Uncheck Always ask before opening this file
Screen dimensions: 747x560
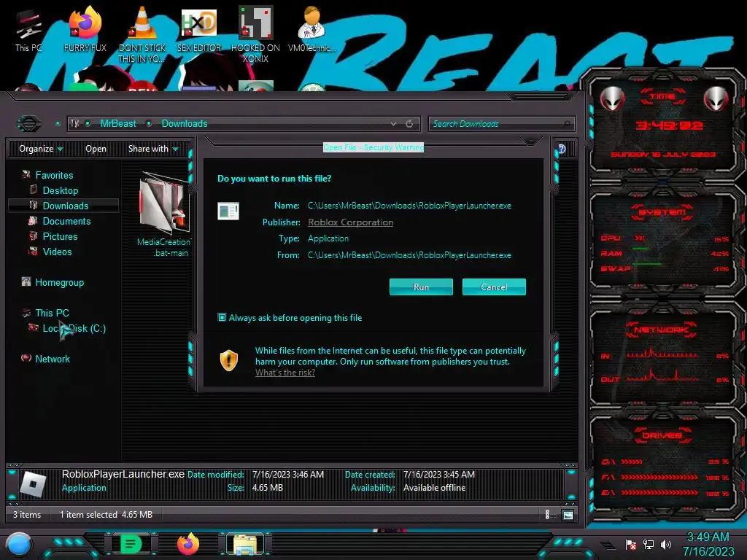click(222, 317)
